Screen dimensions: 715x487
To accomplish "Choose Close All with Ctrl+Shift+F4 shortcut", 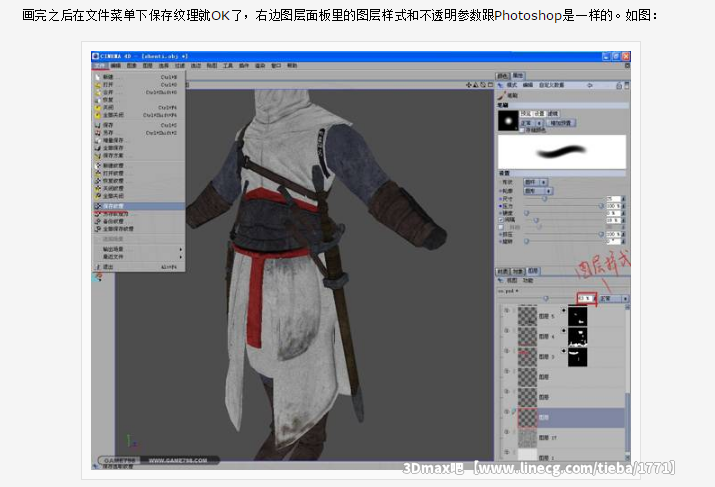I will 139,115.
